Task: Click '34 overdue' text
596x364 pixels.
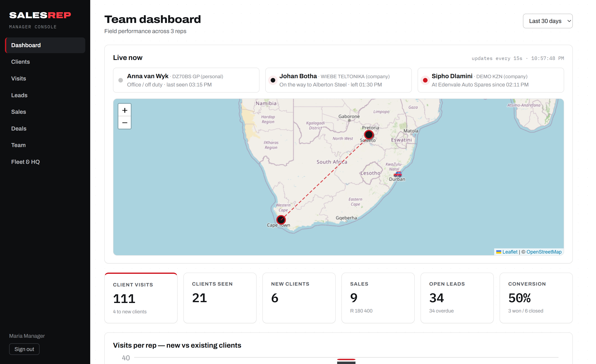Action: point(441,311)
